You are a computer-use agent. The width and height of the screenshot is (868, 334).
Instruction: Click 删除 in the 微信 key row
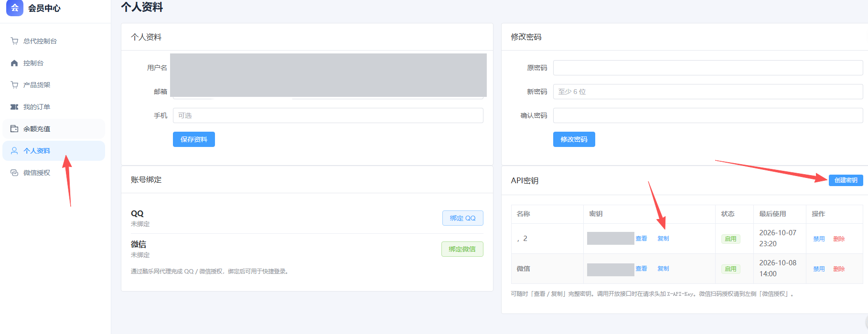[839, 269]
